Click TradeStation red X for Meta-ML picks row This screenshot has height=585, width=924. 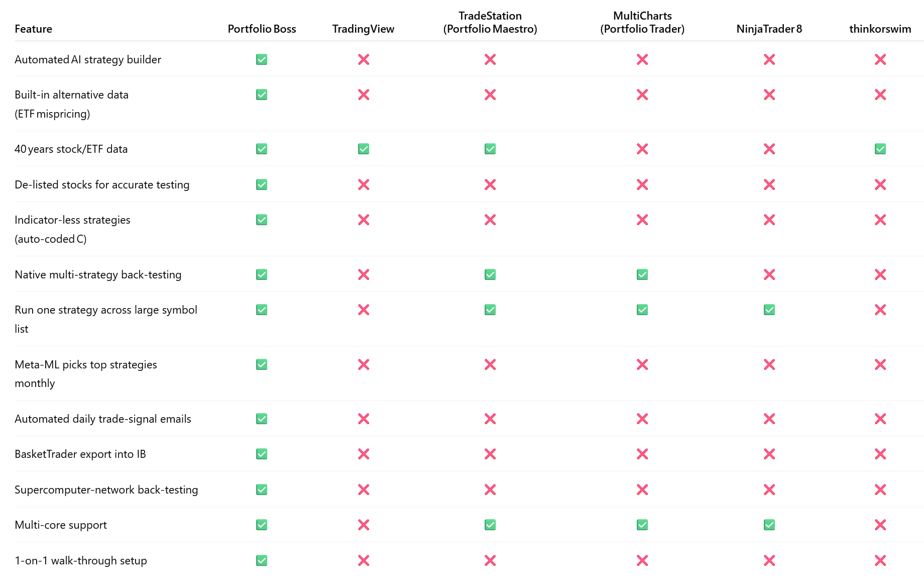(x=490, y=364)
